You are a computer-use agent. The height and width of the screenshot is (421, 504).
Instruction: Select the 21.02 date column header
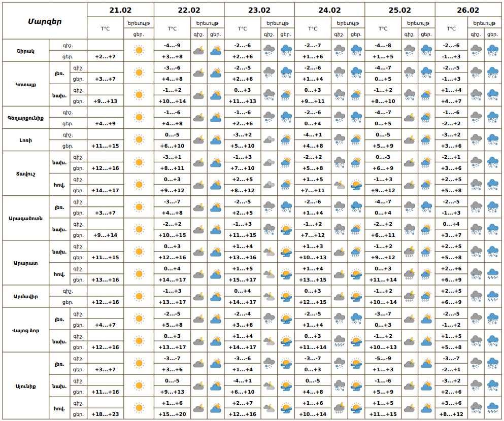click(120, 10)
